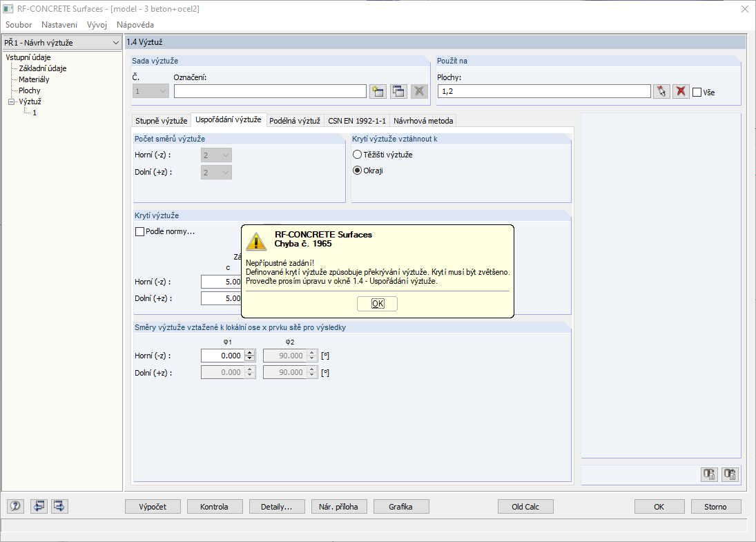This screenshot has width=756, height=542.
Task: Switch to the Uspořádání výztuže tab
Action: [229, 119]
